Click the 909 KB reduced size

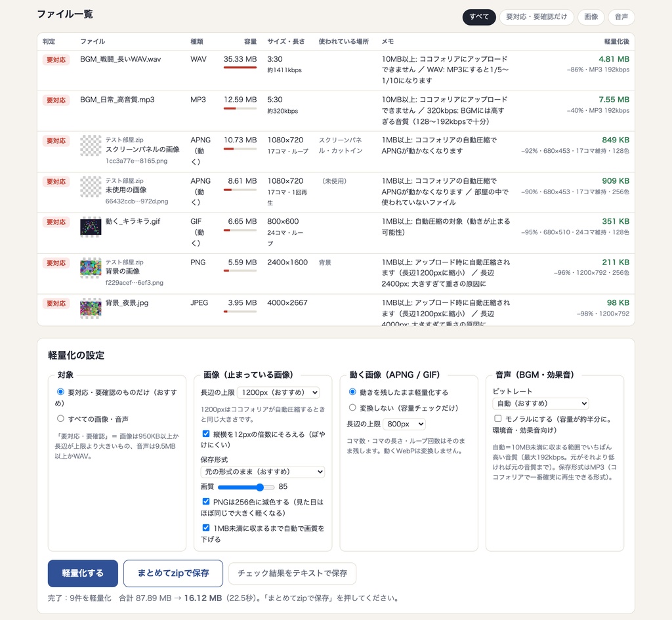[x=616, y=181]
